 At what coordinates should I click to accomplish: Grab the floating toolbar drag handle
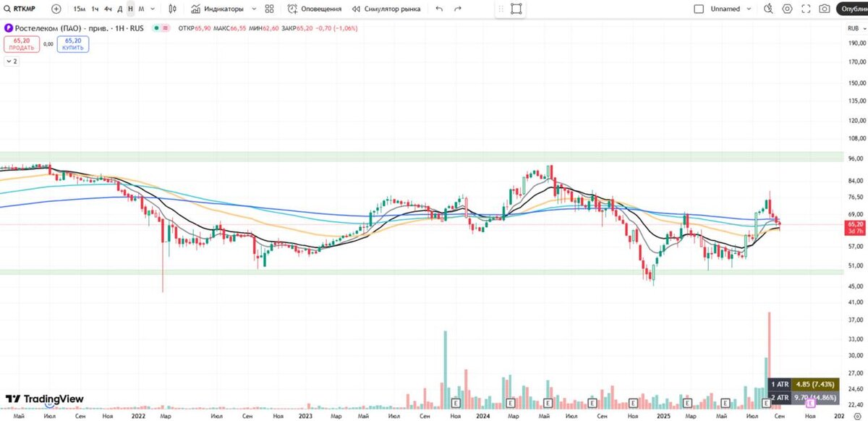point(502,9)
